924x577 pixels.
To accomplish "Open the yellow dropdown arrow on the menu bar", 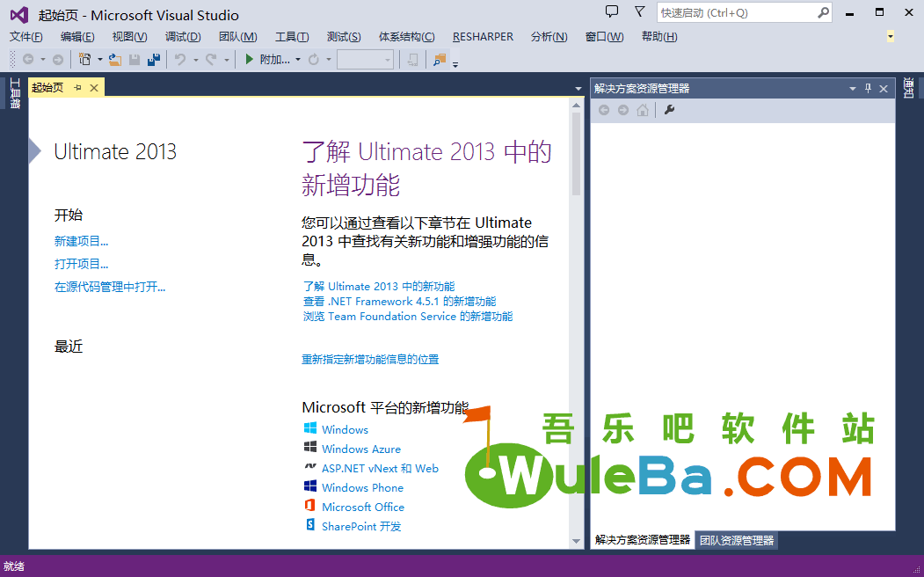I will [891, 37].
